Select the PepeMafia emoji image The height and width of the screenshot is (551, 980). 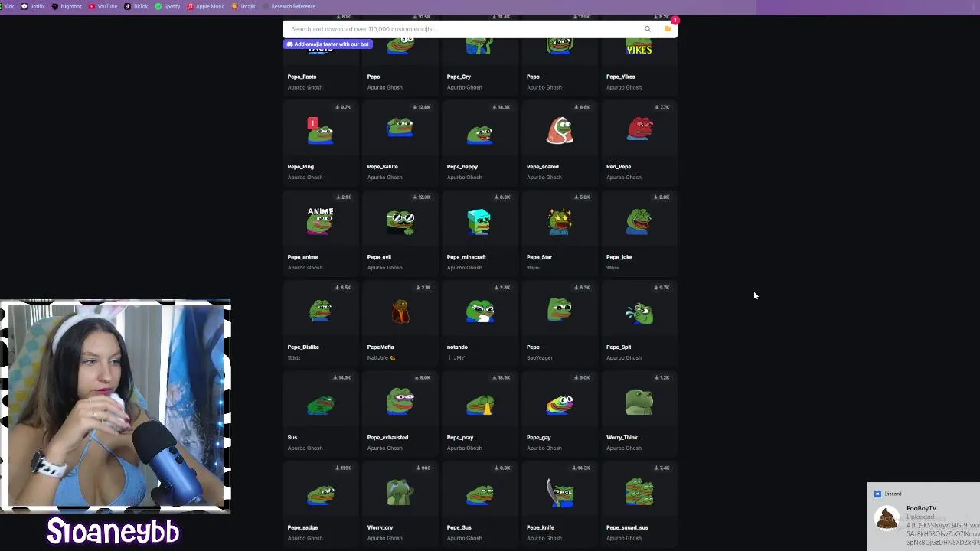400,311
